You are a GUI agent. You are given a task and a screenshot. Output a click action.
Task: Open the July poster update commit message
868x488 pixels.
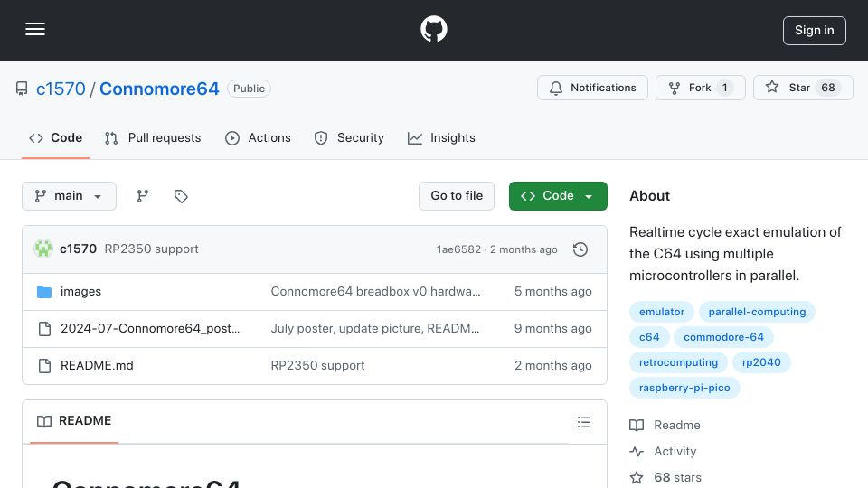374,329
